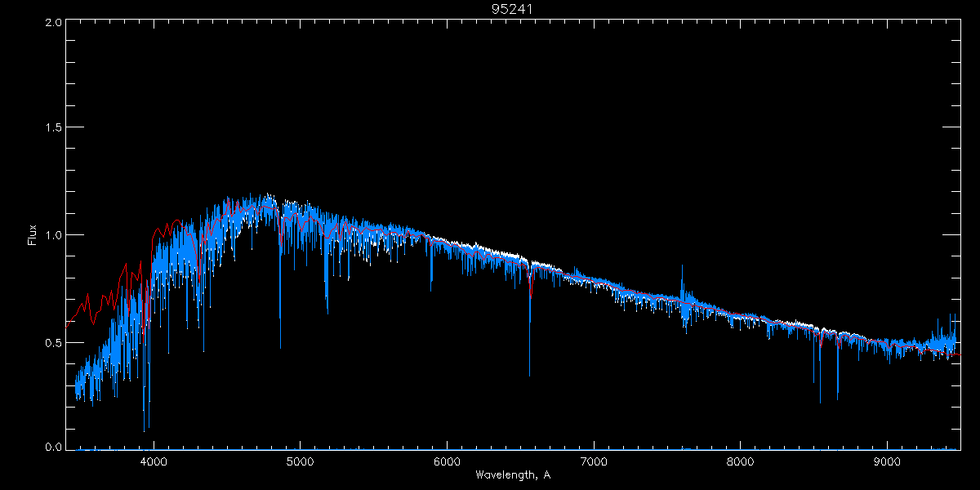
Task: Click the 5000 x-axis tick label
Action: (x=300, y=461)
